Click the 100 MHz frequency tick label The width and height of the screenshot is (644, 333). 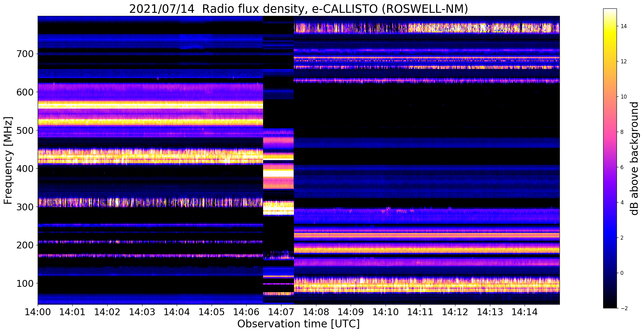pyautogui.click(x=24, y=283)
